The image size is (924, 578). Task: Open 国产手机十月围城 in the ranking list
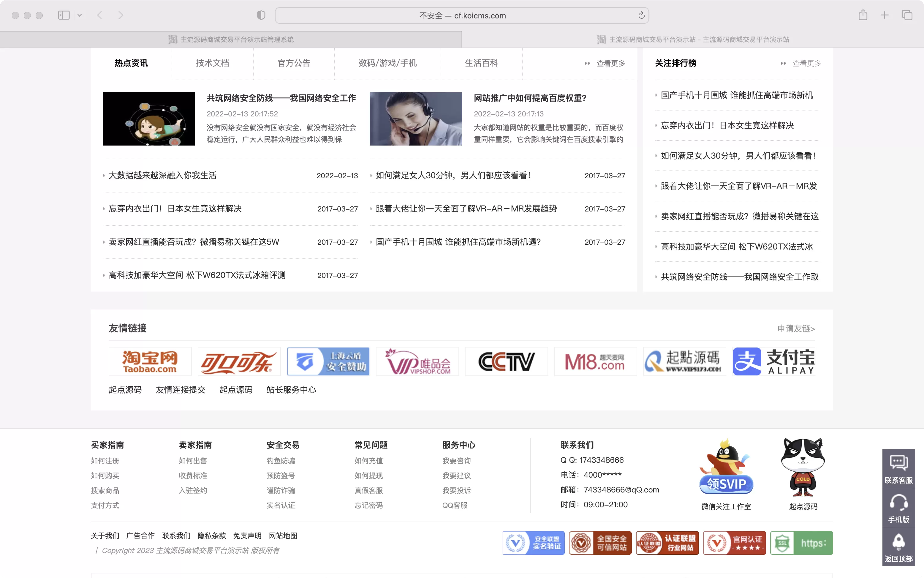(737, 95)
